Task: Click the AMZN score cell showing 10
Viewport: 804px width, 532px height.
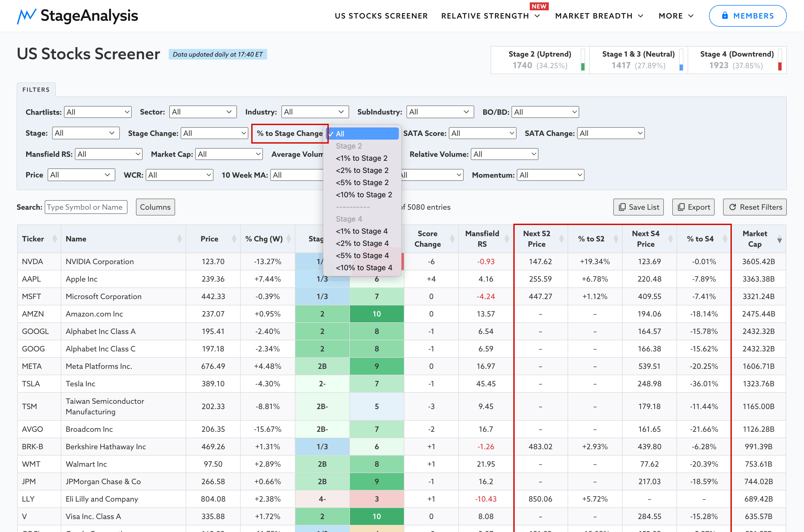Action: coord(377,314)
